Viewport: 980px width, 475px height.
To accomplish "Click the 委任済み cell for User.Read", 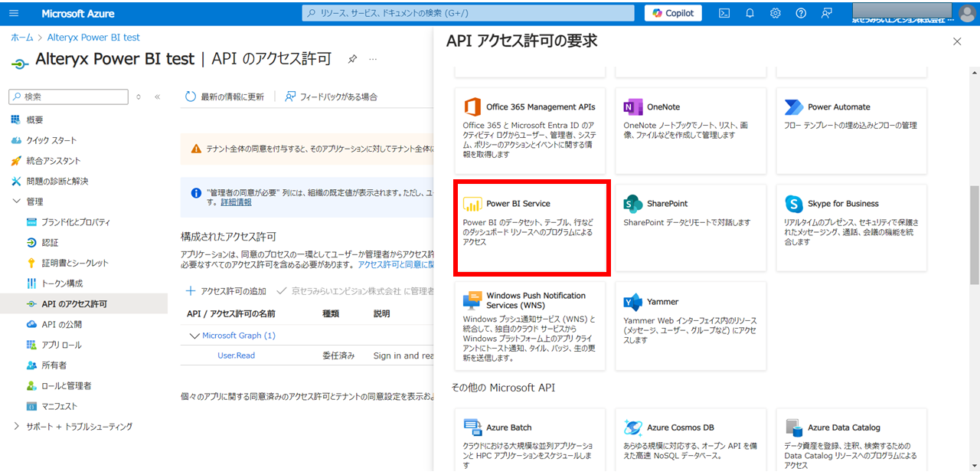I will [338, 355].
